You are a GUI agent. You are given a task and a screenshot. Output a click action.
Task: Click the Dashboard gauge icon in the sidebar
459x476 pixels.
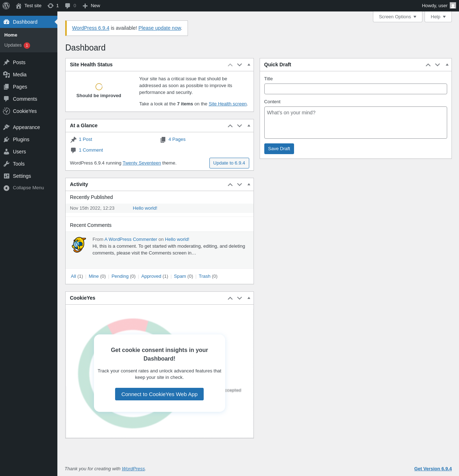point(6,22)
